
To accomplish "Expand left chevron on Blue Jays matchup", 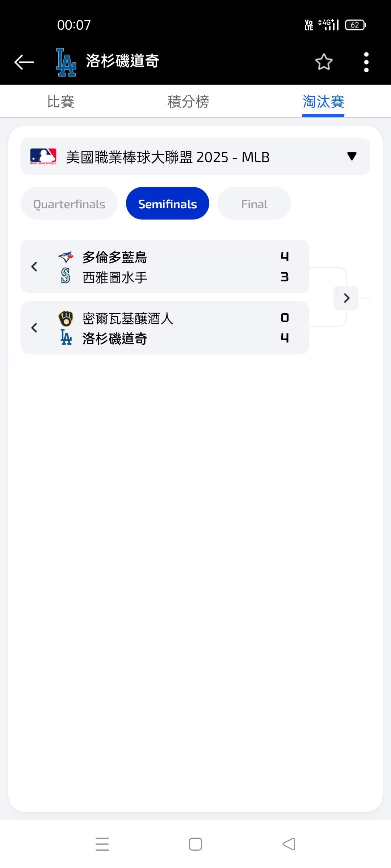I will pos(34,267).
